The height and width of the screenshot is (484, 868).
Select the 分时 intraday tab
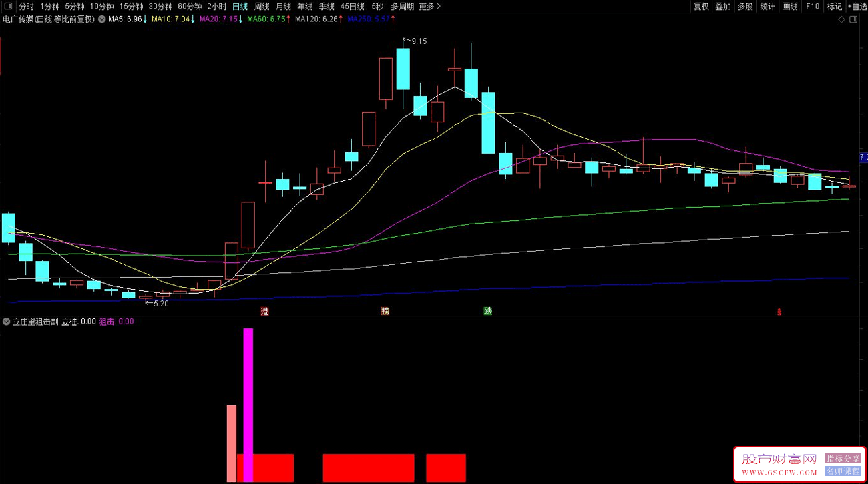[26, 7]
